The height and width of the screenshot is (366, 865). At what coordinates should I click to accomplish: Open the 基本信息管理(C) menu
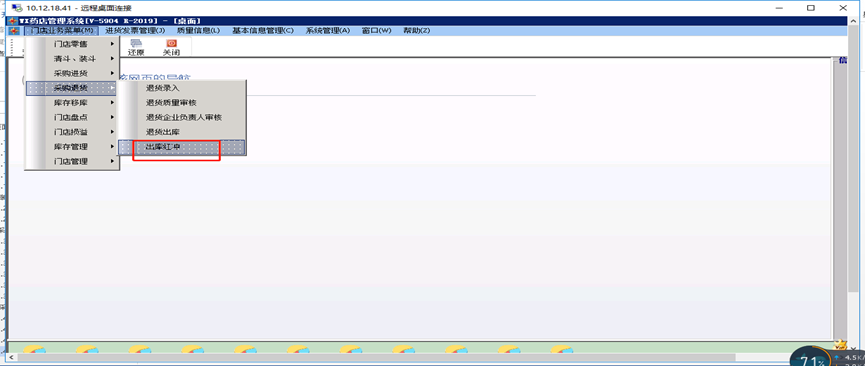pos(263,30)
